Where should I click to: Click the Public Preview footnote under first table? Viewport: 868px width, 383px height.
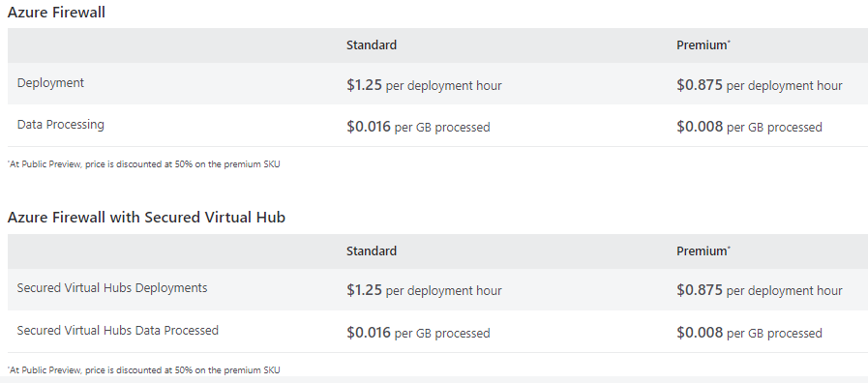[x=144, y=164]
